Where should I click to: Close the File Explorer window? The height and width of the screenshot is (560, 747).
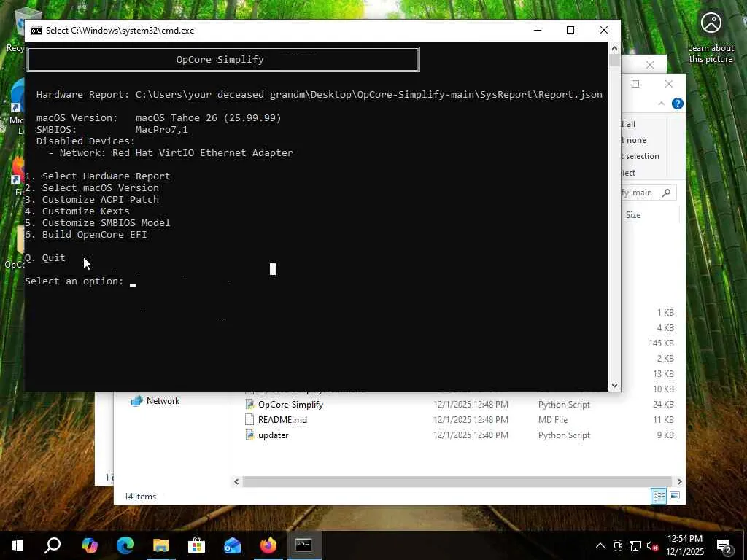(669, 84)
